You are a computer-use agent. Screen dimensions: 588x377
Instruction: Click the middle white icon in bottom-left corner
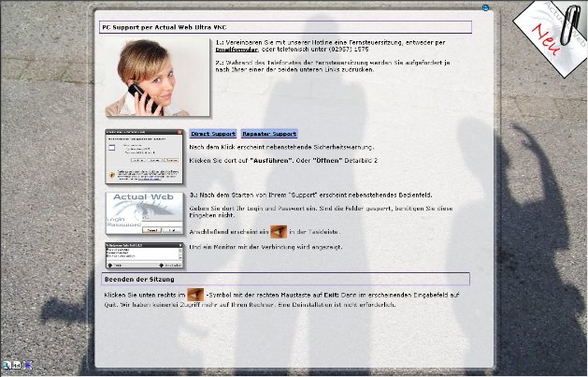(17, 364)
